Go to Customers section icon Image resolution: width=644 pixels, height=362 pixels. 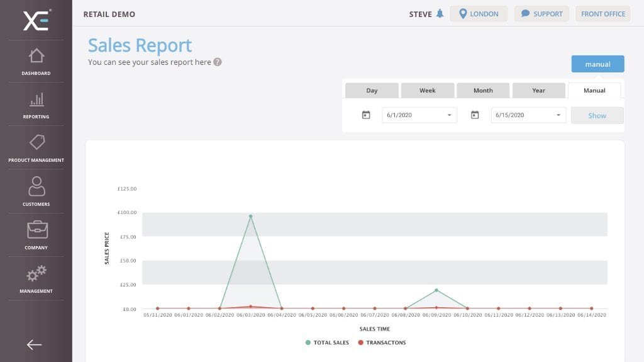(36, 186)
